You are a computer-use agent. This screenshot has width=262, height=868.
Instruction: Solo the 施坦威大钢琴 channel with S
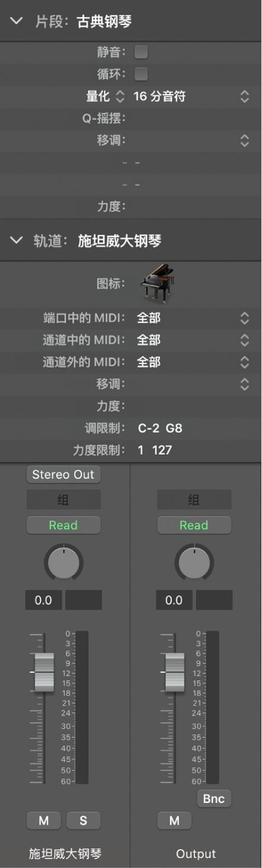pos(84,820)
